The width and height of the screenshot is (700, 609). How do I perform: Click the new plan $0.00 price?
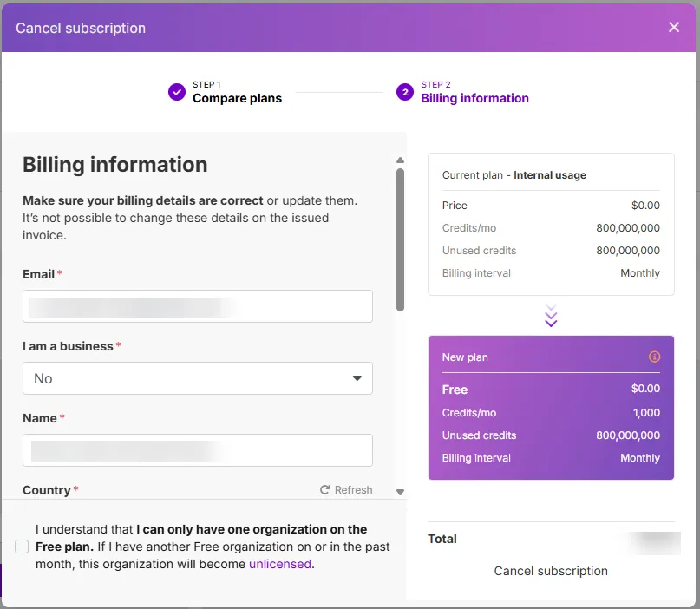pyautogui.click(x=645, y=389)
